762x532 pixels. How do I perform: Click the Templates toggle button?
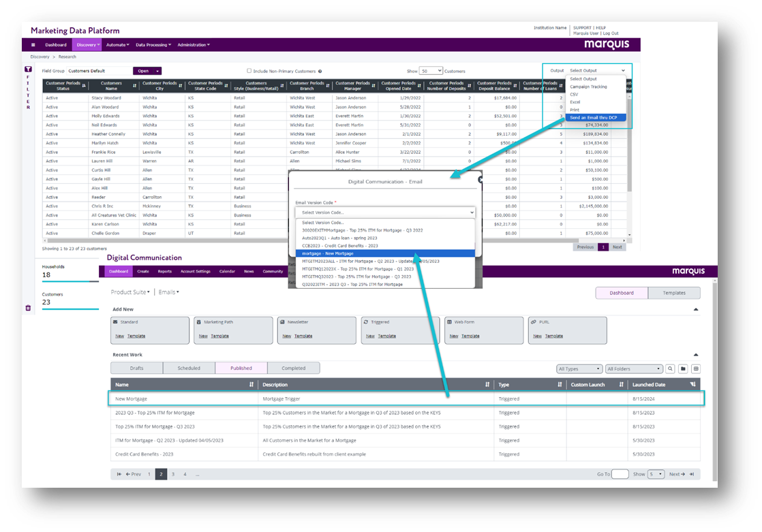(x=674, y=293)
